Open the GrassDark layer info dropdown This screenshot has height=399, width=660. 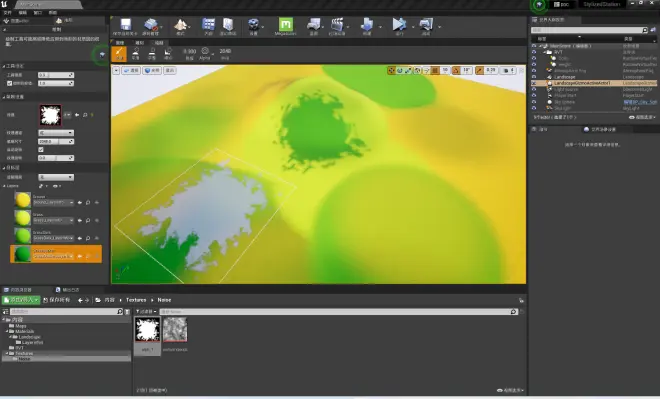53,238
